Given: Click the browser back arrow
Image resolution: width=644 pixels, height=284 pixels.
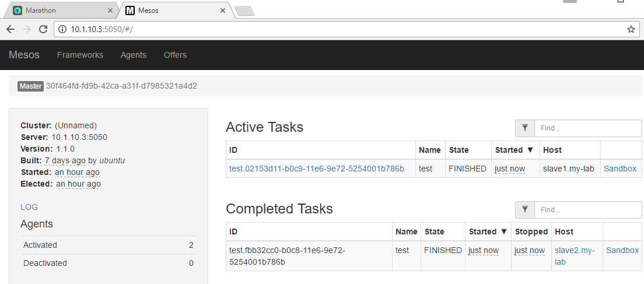Looking at the screenshot, I should pyautogui.click(x=10, y=29).
